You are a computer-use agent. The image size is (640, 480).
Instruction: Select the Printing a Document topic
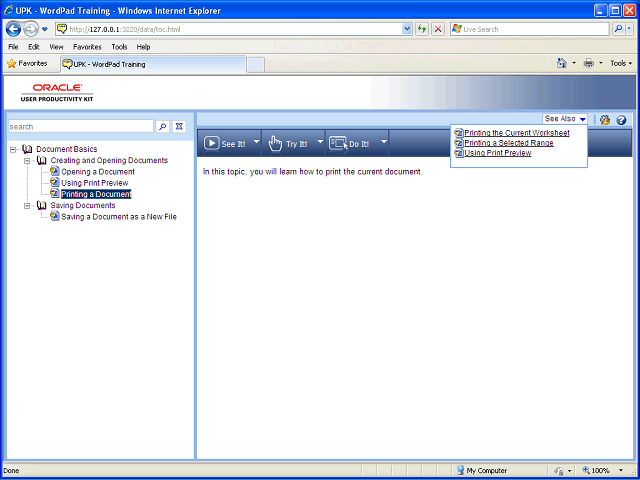pos(96,194)
